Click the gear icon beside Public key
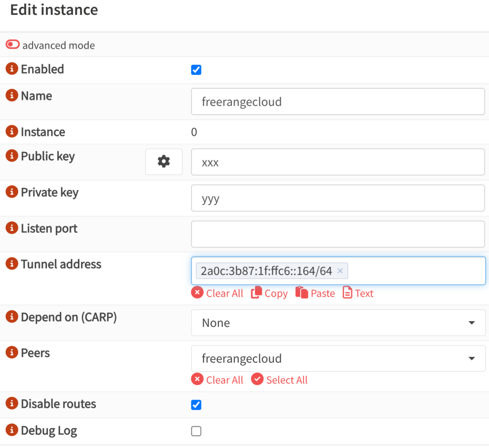This screenshot has height=448, width=489. click(164, 162)
